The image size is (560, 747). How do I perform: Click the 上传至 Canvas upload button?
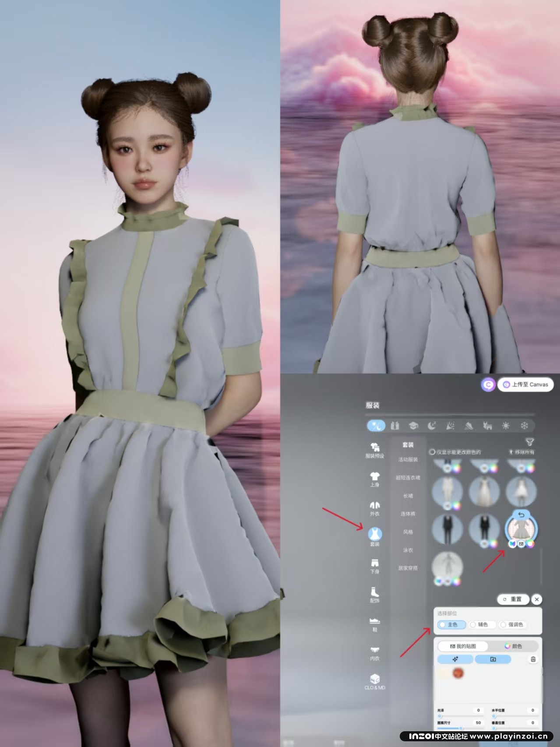[x=525, y=384]
